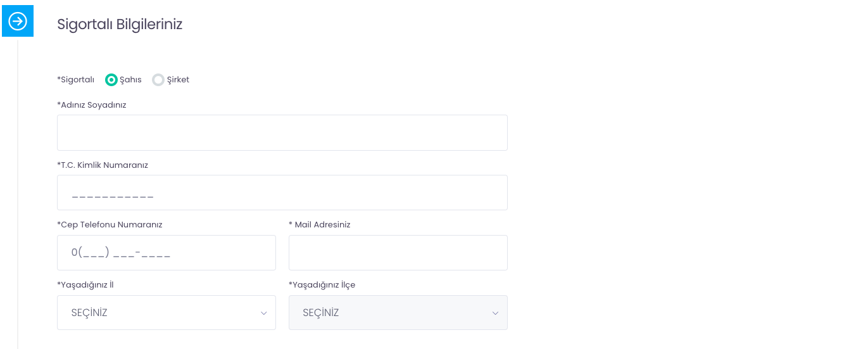
Task: Focus the Mail Adresiniz input field
Action: point(398,253)
